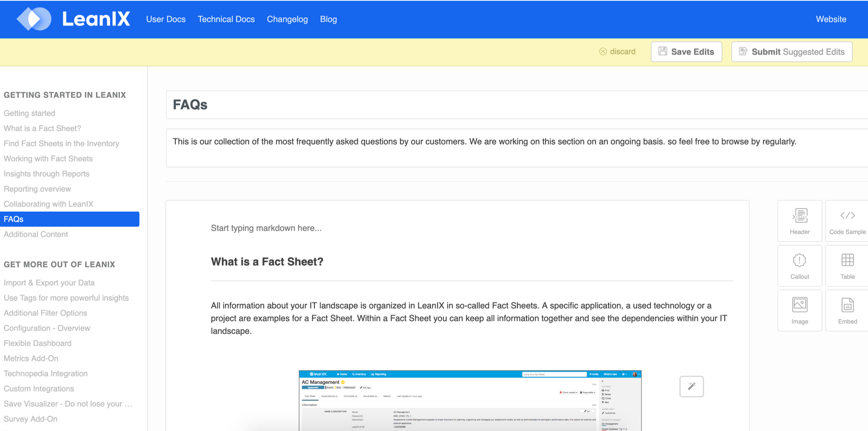Open Flexible Dashboard page
The image size is (868, 431).
[38, 343]
